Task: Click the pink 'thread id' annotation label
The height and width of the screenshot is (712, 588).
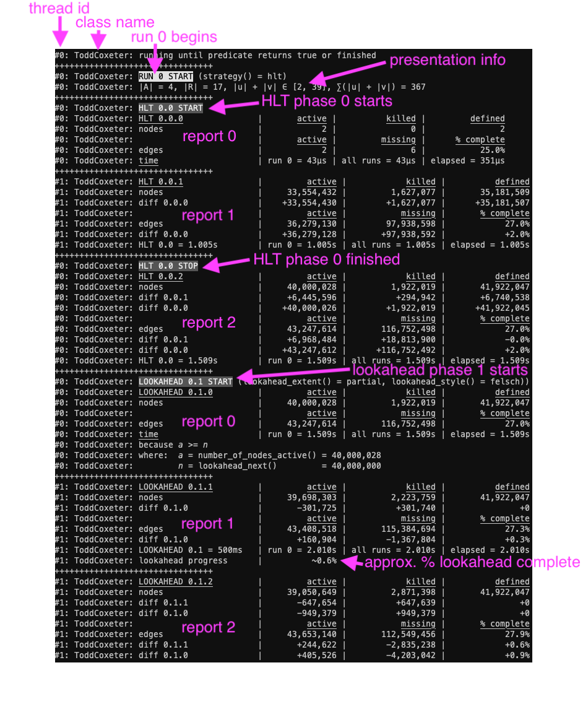Action: (x=59, y=8)
